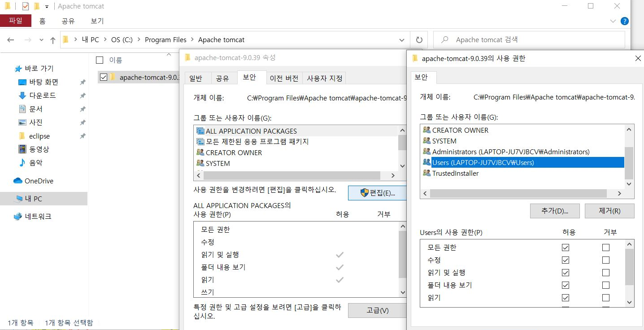Click the up-one-level arrow in Explorer
This screenshot has height=330, width=644.
pos(53,40)
